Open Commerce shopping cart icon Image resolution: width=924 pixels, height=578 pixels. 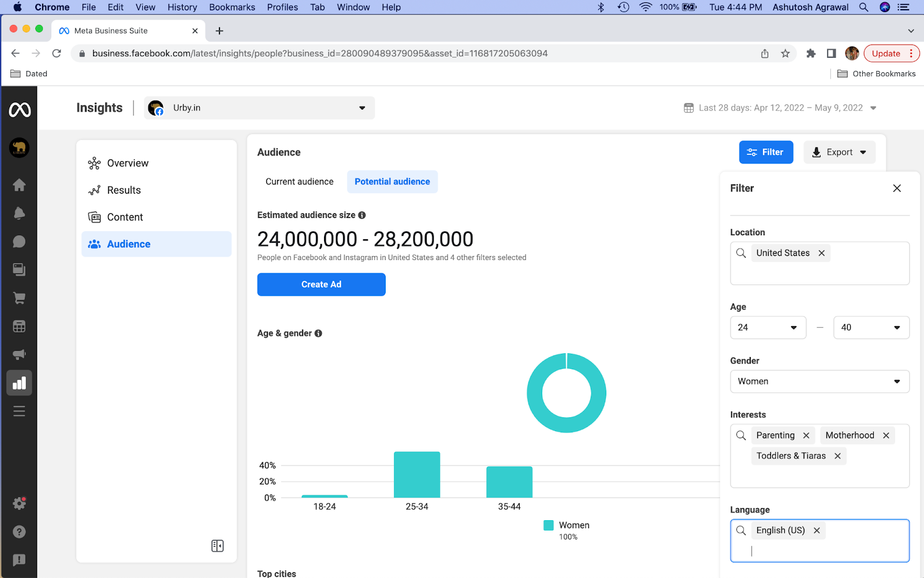[19, 298]
